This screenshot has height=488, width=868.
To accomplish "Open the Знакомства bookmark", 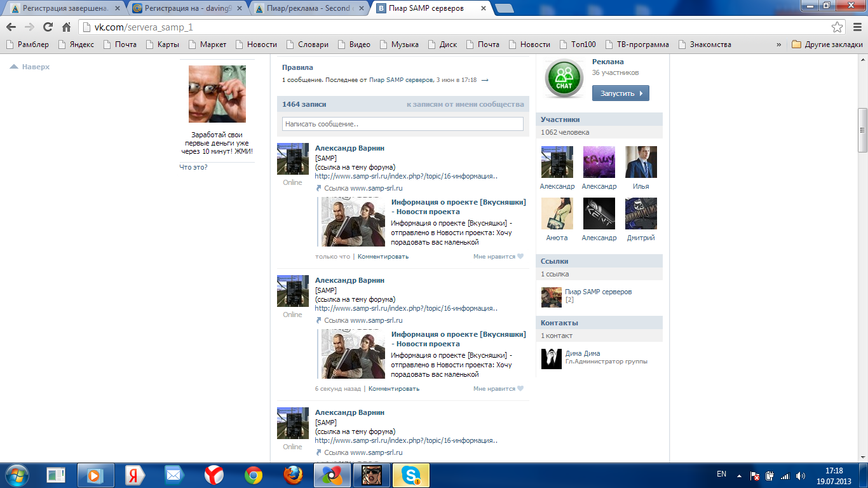I will 705,44.
